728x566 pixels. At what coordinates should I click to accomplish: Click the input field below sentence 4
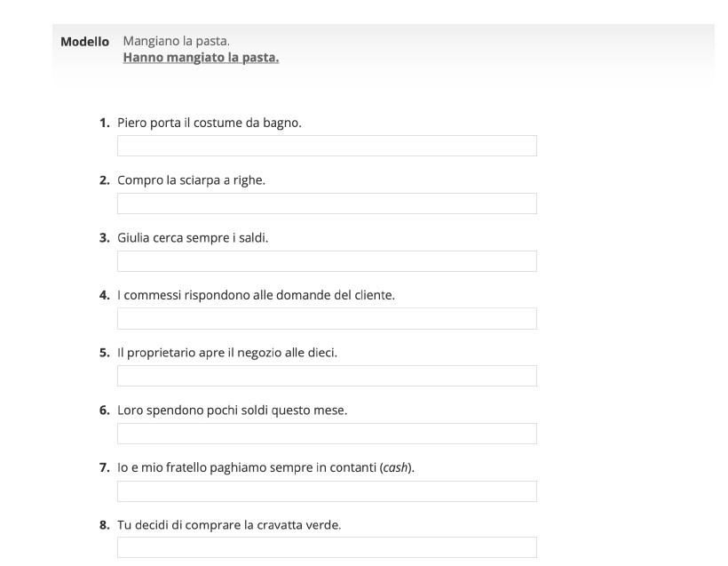tap(327, 319)
